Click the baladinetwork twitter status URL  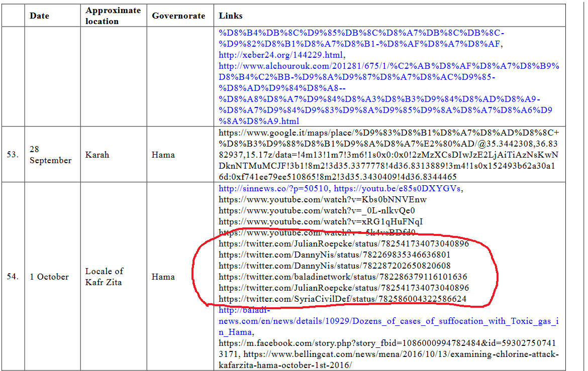(x=343, y=277)
